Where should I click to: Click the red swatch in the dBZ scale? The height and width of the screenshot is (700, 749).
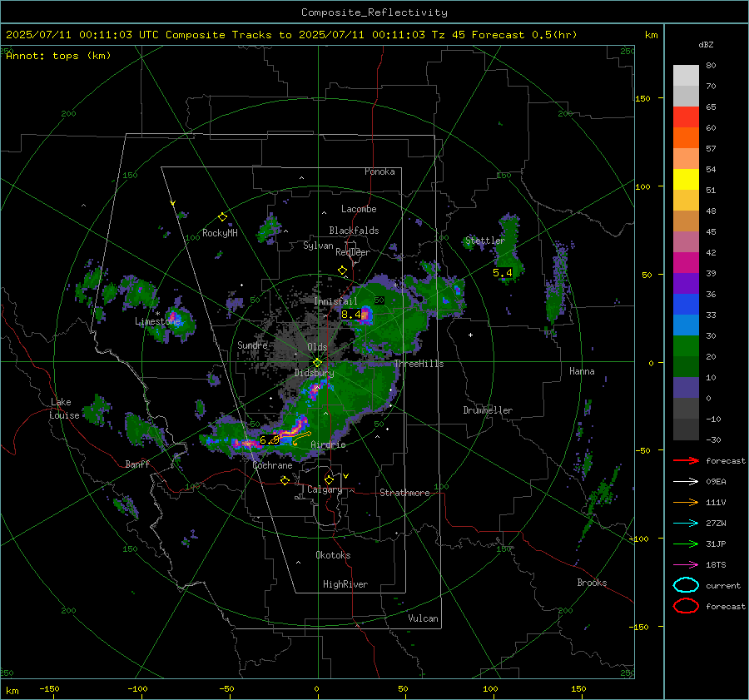pos(686,117)
